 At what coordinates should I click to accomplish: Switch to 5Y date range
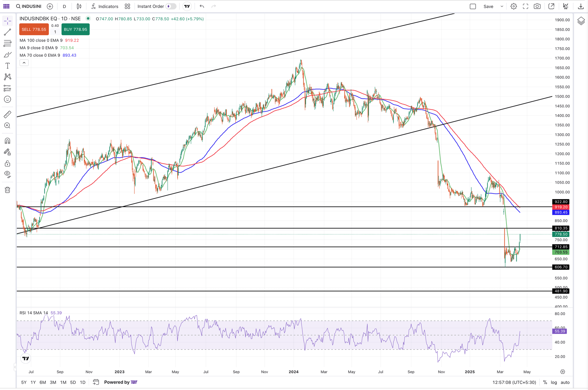(24, 382)
